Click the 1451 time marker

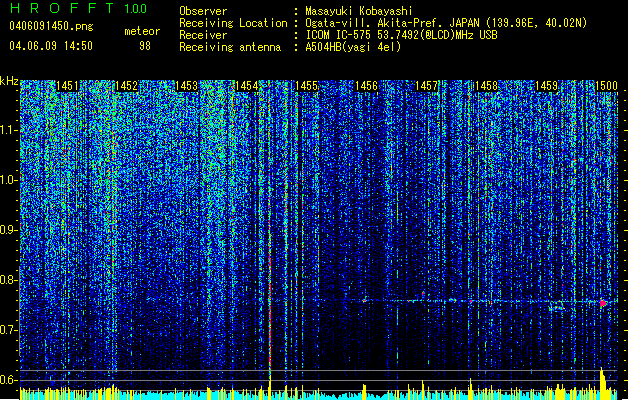point(67,86)
